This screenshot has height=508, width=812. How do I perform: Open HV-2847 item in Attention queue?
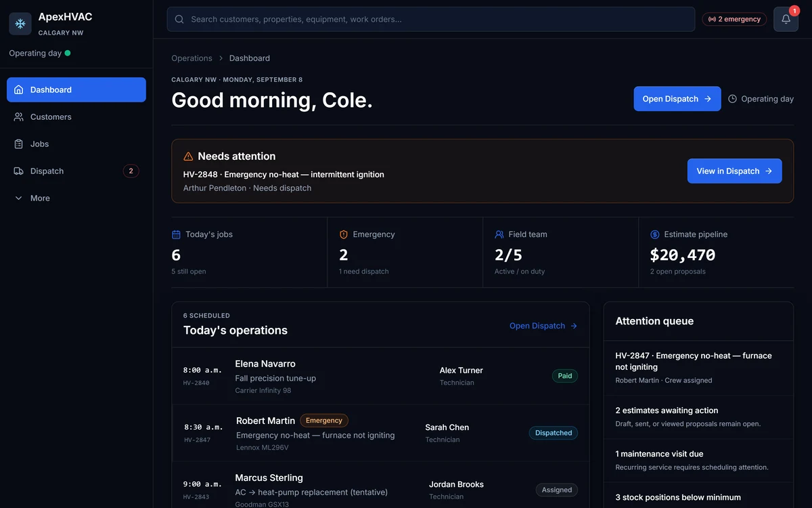pos(698,368)
